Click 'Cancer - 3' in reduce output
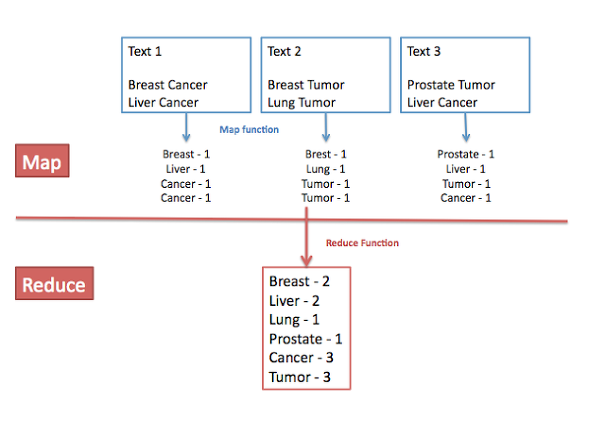Viewport: 605px width, 436px height. 301,358
